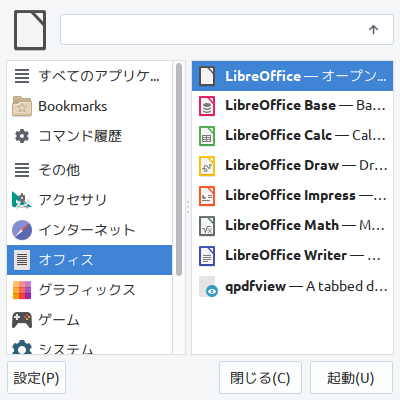
Task: Click the selected LibreOffice start center icon
Action: point(207,76)
